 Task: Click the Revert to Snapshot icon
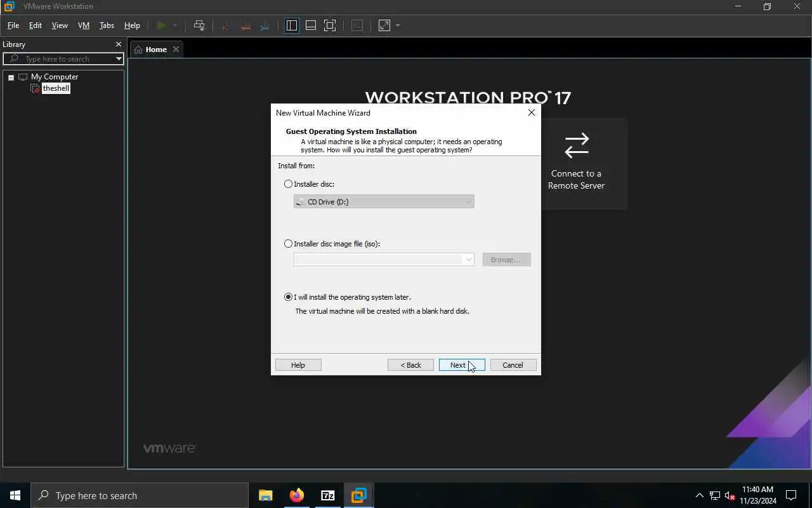pyautogui.click(x=245, y=25)
